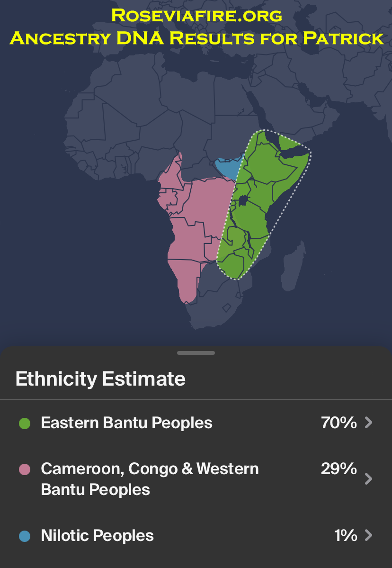Viewport: 392px width, 568px height.
Task: Expand the Eastern Bantu Peoples chevron
Action: pyautogui.click(x=368, y=423)
